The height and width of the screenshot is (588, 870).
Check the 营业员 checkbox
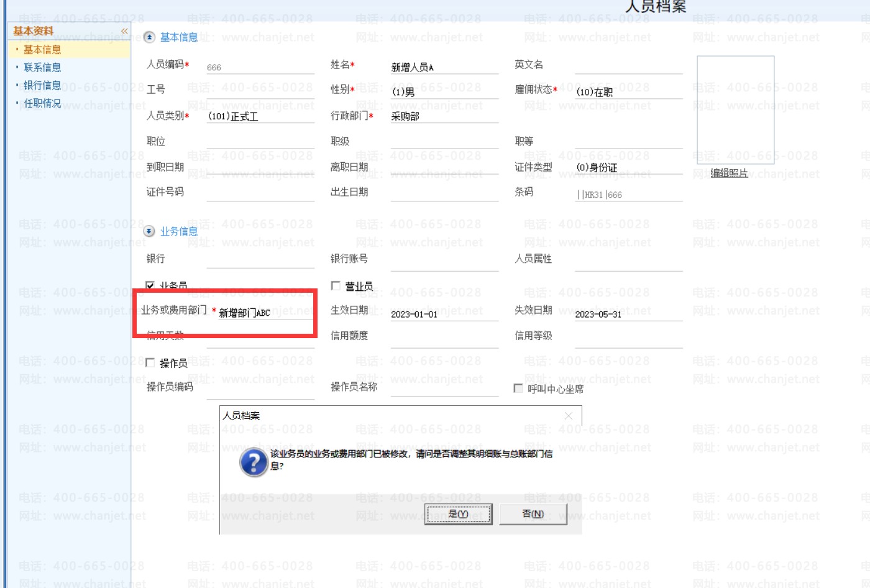point(336,285)
